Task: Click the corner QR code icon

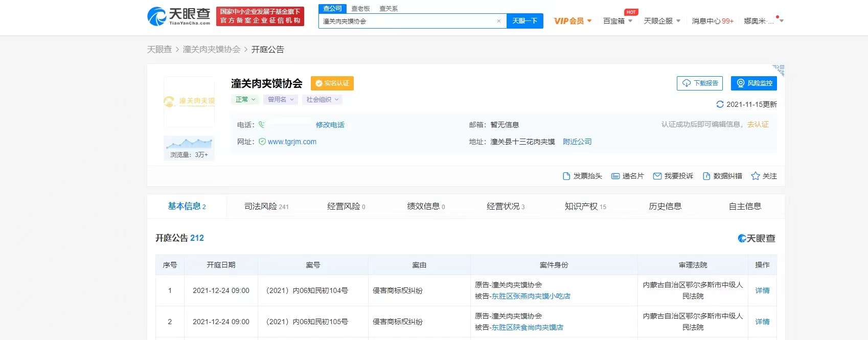Action: point(779,70)
